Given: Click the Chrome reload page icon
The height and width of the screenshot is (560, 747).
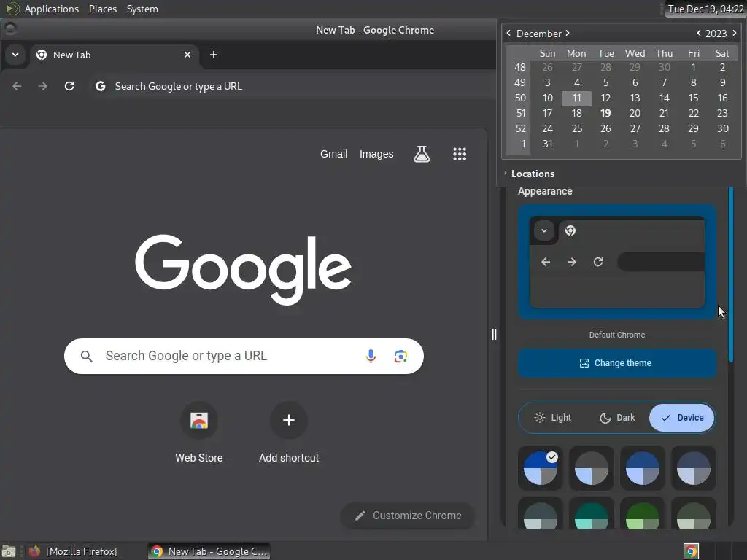Looking at the screenshot, I should point(69,86).
